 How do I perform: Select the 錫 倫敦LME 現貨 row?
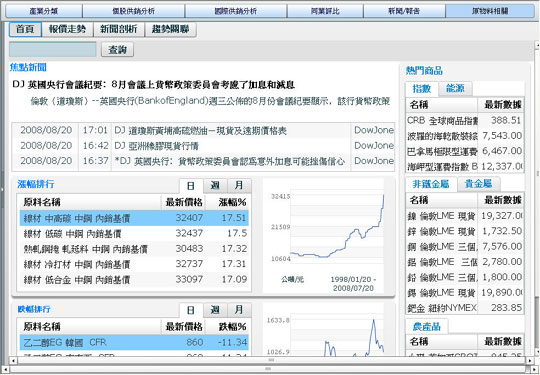click(465, 292)
